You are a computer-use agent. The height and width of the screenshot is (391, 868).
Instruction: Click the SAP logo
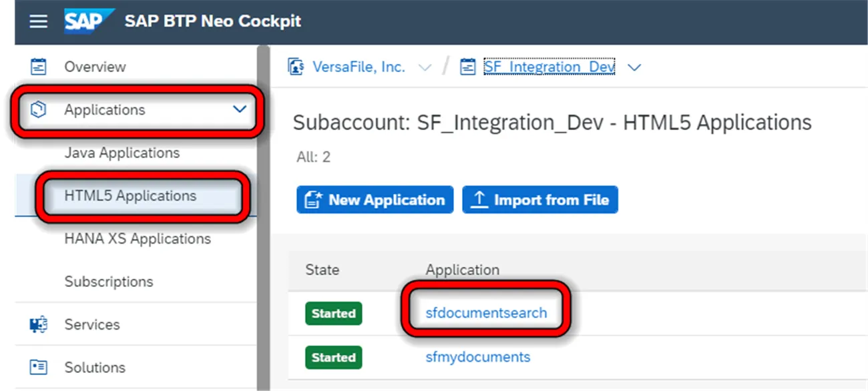[89, 21]
